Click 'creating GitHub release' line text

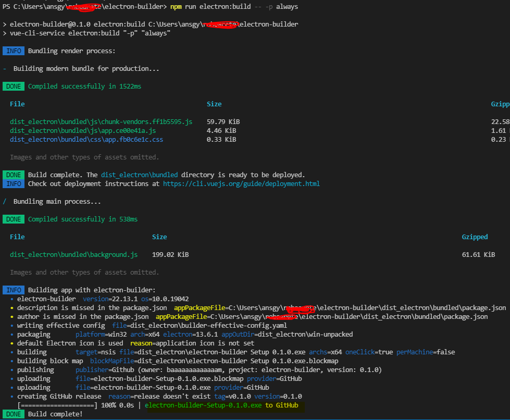point(59,397)
